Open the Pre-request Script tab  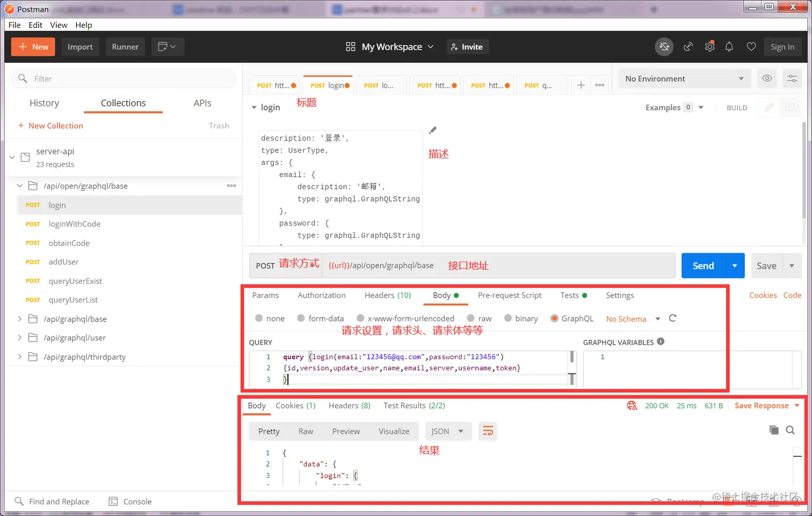coord(510,295)
